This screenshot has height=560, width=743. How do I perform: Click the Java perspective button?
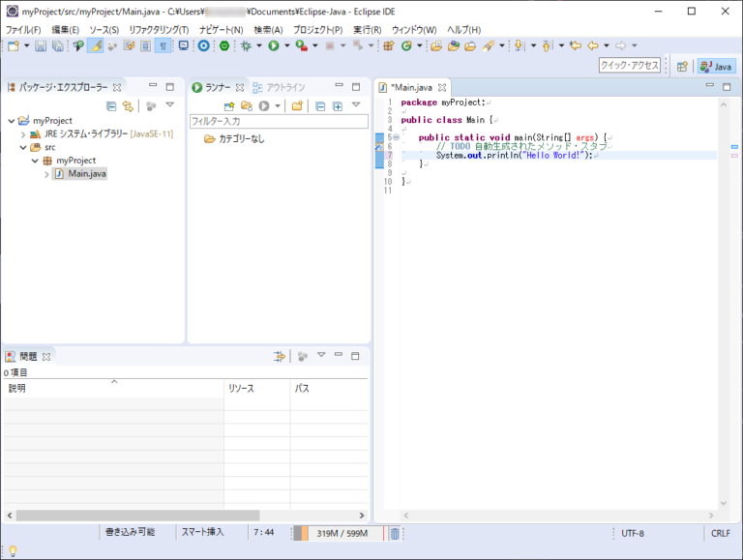click(x=717, y=66)
